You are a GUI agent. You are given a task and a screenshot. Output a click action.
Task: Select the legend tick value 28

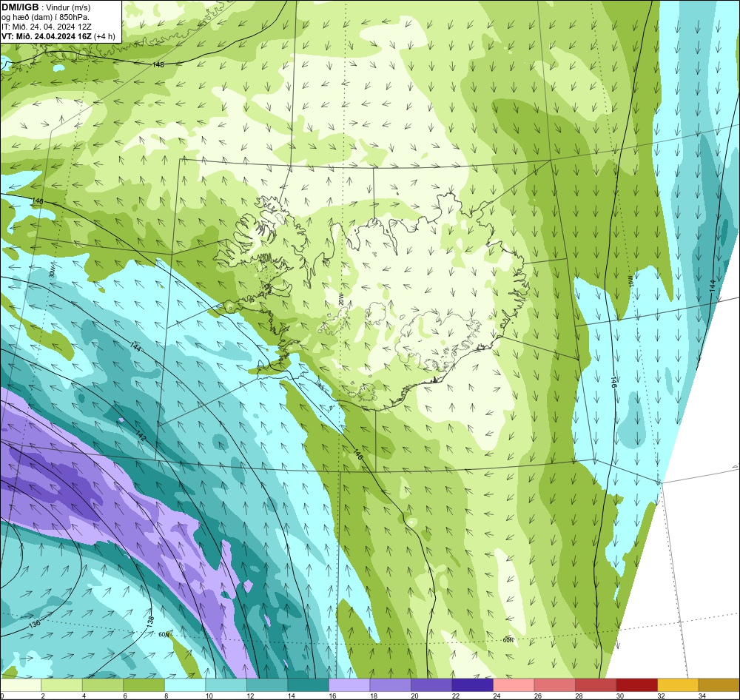[x=579, y=696]
